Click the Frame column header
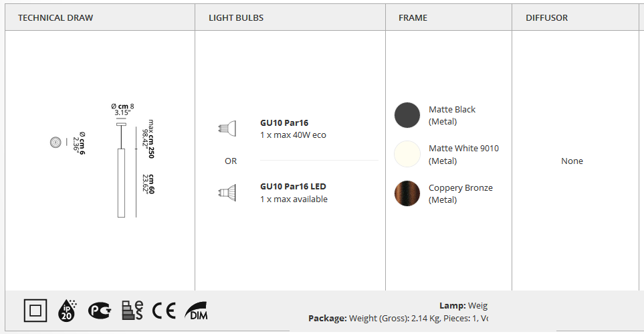 point(413,17)
